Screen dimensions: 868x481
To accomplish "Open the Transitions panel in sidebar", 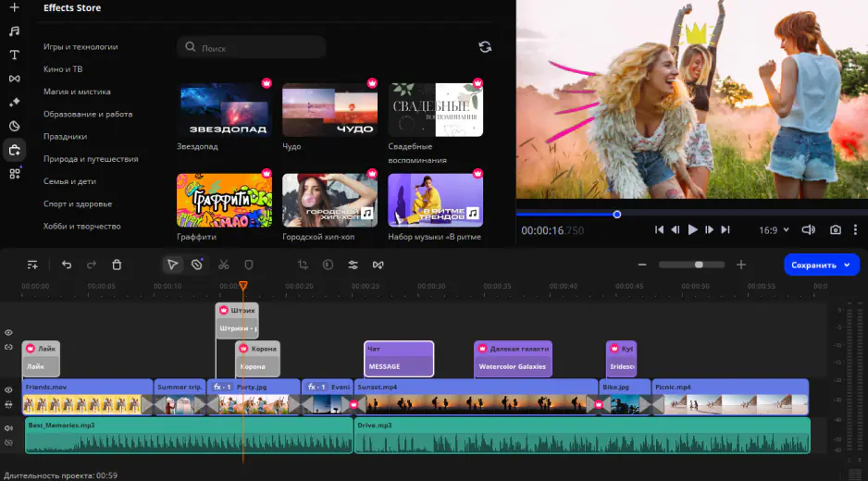I will coord(14,79).
